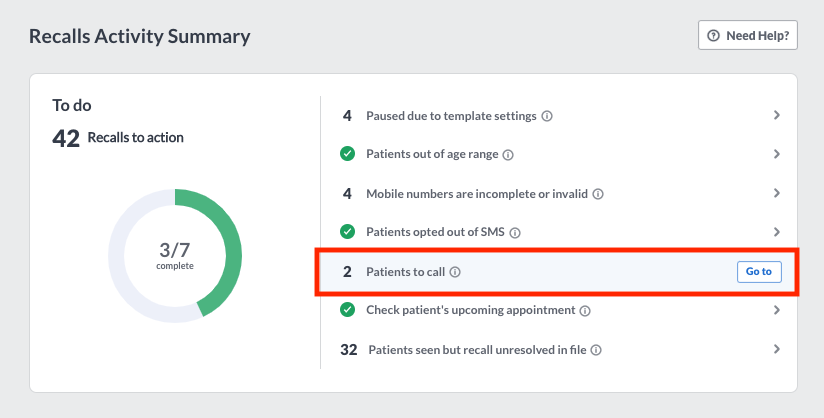Click question mark icon in Need Help button
The height and width of the screenshot is (418, 824).
[713, 36]
